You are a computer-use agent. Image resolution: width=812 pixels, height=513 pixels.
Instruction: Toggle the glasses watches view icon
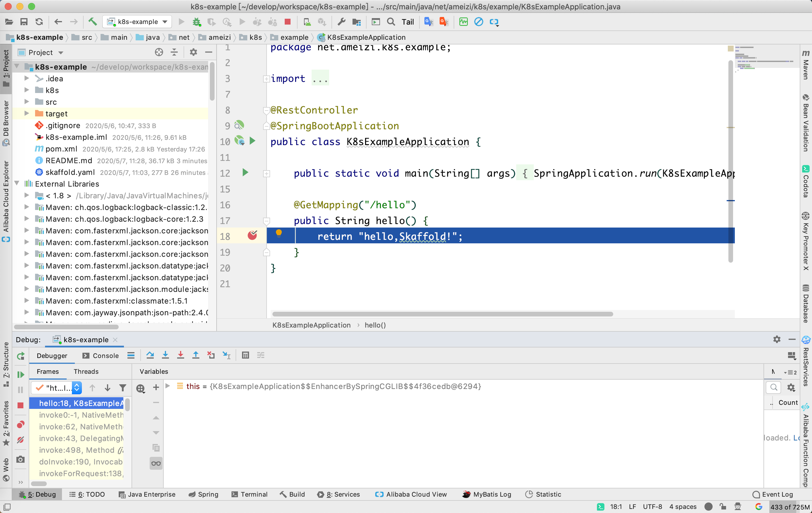tap(156, 463)
